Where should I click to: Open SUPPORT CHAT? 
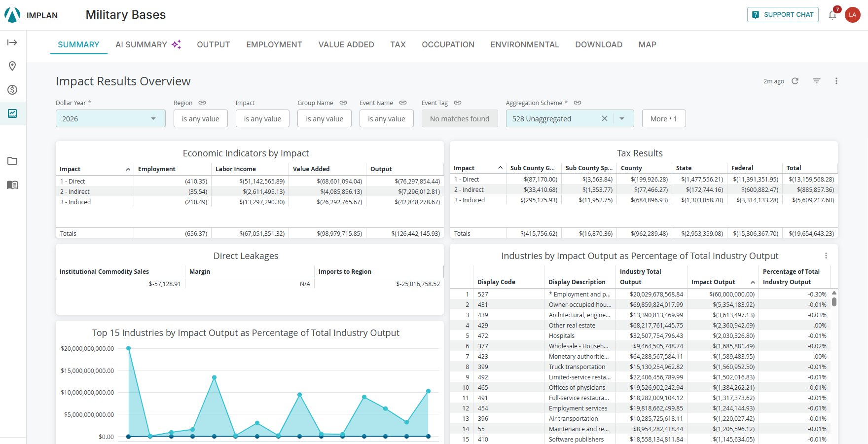click(783, 15)
